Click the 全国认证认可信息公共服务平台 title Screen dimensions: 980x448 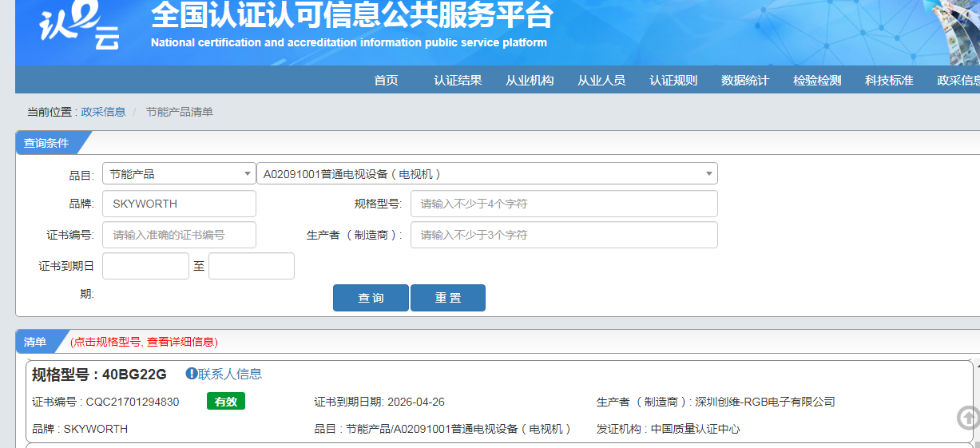(x=352, y=16)
